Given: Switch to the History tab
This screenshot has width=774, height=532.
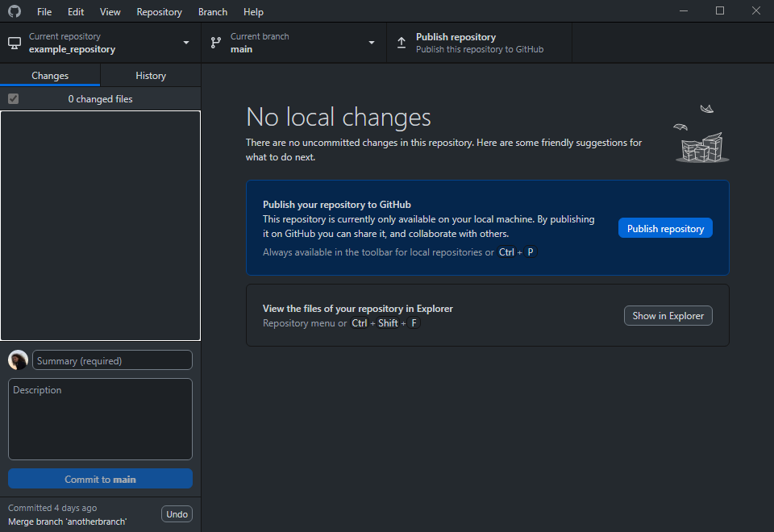Looking at the screenshot, I should pyautogui.click(x=151, y=76).
